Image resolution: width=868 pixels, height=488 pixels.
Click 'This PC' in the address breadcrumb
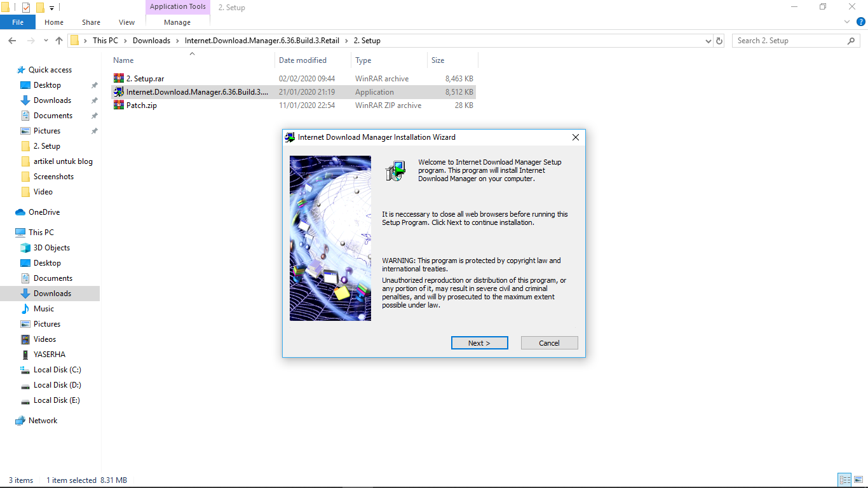(x=105, y=41)
